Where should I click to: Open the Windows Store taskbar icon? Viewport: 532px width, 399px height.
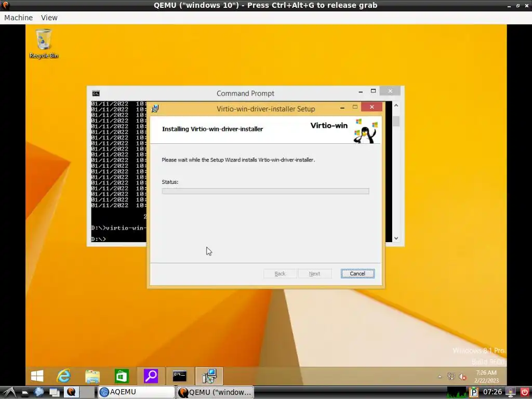(122, 376)
